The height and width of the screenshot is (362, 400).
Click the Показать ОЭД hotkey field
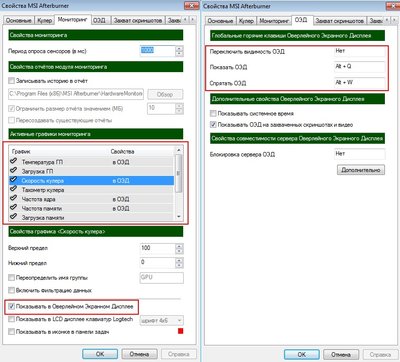click(359, 67)
